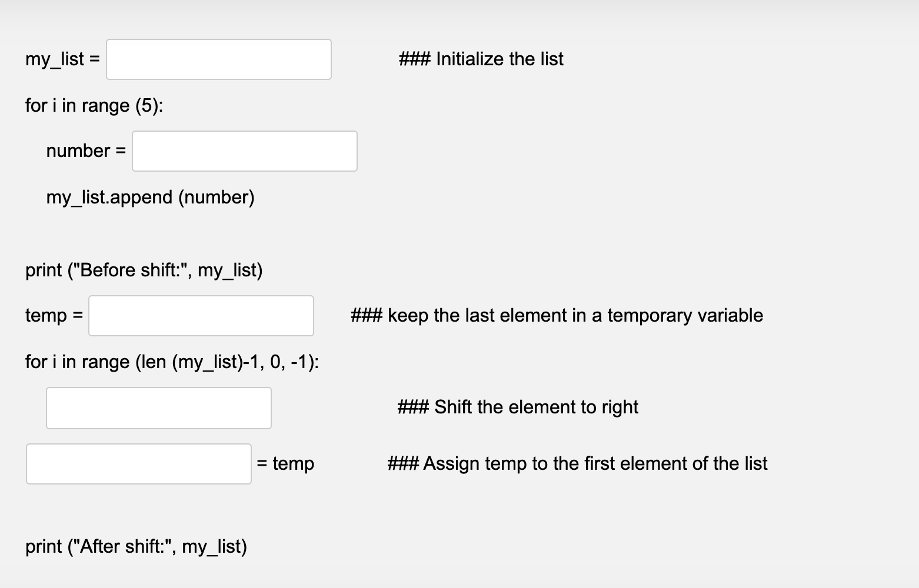Click the number assignment input box

(x=244, y=151)
